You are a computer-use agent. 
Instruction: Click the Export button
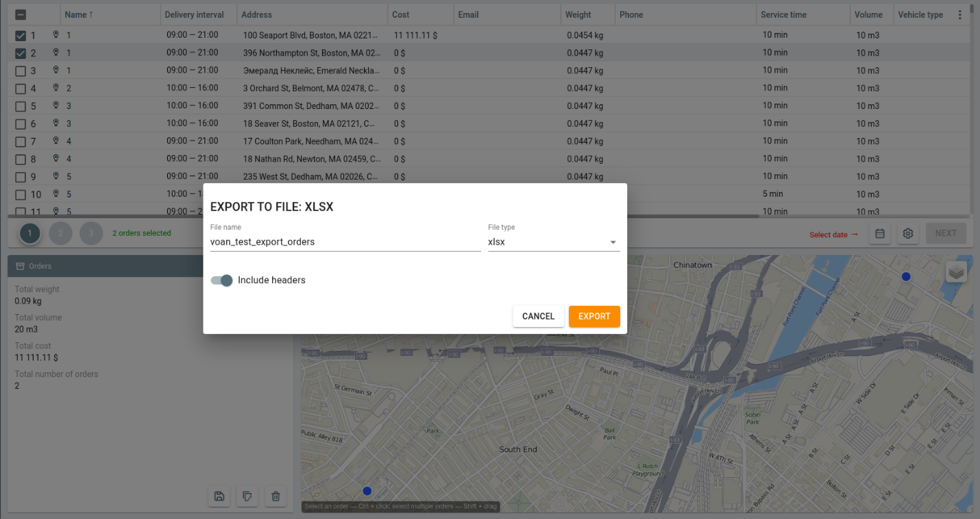click(594, 316)
